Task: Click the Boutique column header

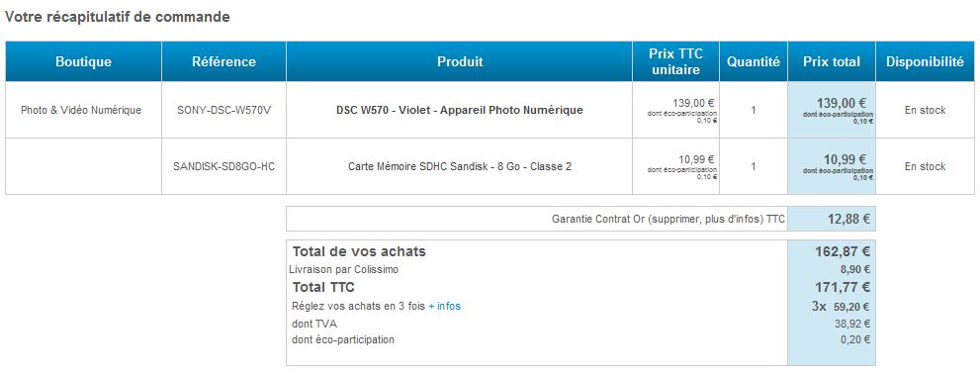Action: [x=84, y=62]
